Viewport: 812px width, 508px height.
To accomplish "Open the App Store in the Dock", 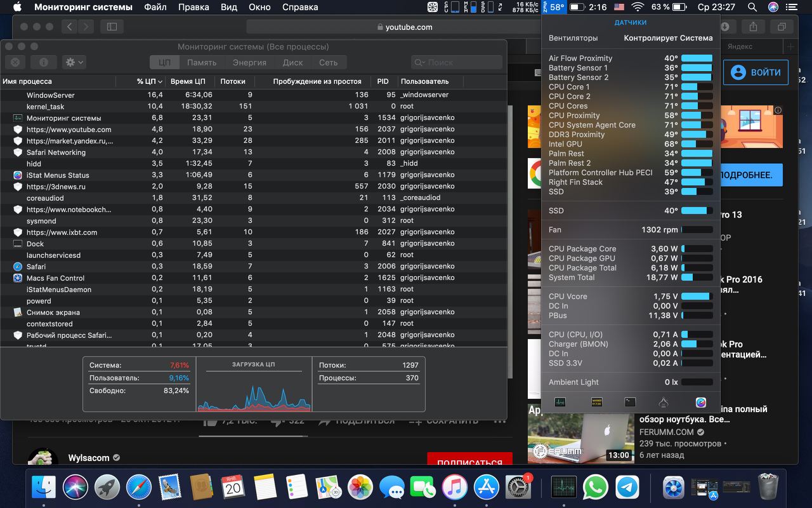I will (487, 487).
